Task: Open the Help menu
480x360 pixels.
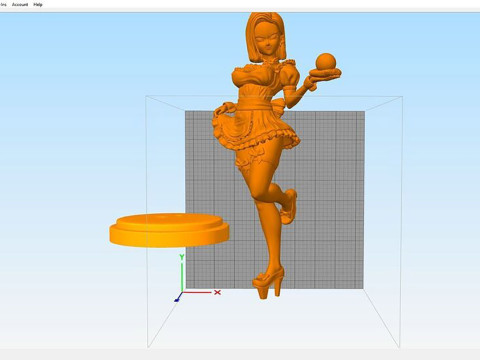Action: click(x=38, y=5)
